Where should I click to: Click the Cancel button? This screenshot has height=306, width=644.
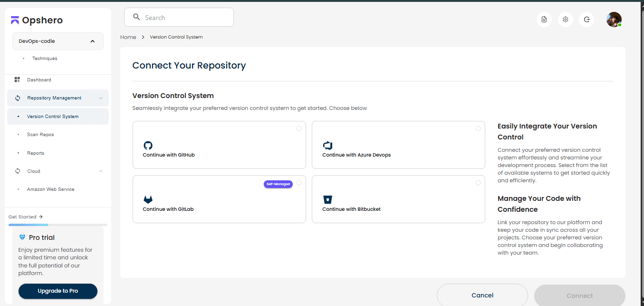tap(482, 296)
